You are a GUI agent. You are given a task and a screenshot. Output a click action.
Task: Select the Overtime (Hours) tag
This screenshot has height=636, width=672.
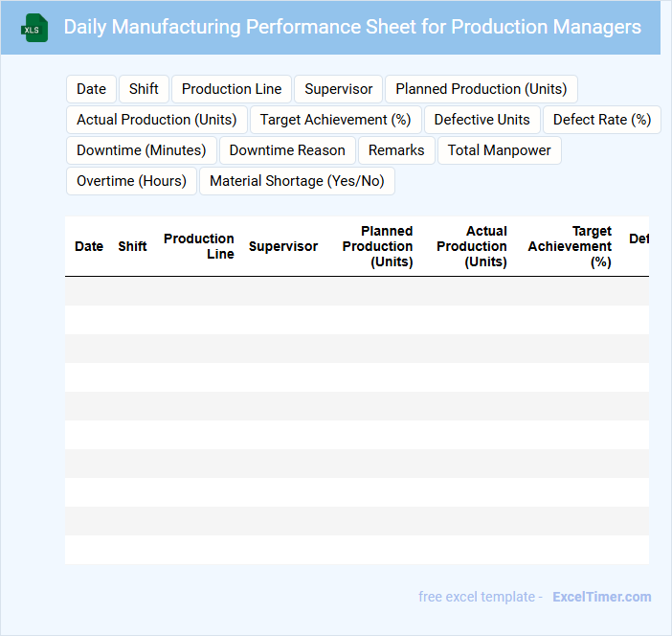coord(131,181)
